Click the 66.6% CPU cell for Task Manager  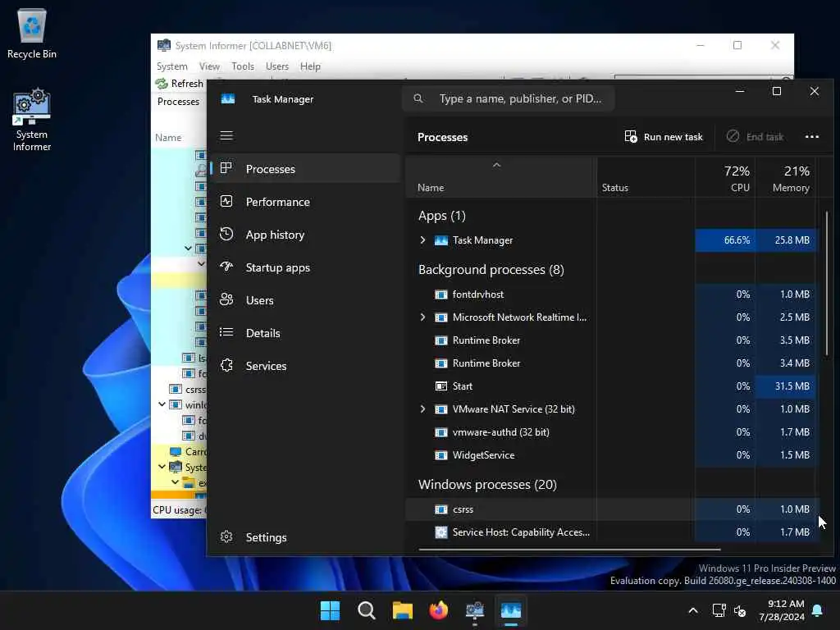(x=725, y=240)
